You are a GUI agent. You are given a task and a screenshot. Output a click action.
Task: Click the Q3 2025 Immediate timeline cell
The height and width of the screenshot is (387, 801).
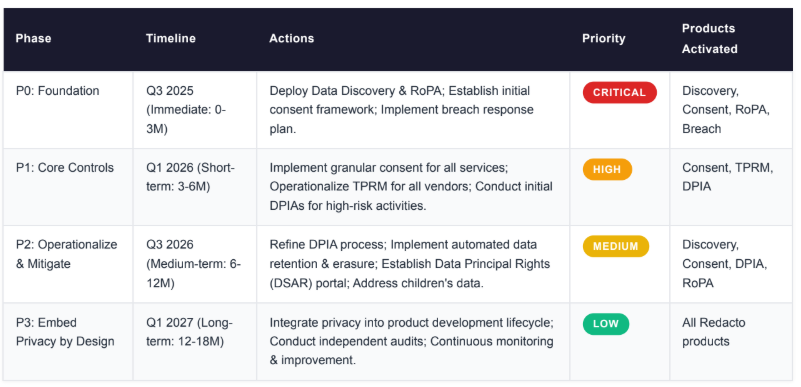tap(195, 110)
